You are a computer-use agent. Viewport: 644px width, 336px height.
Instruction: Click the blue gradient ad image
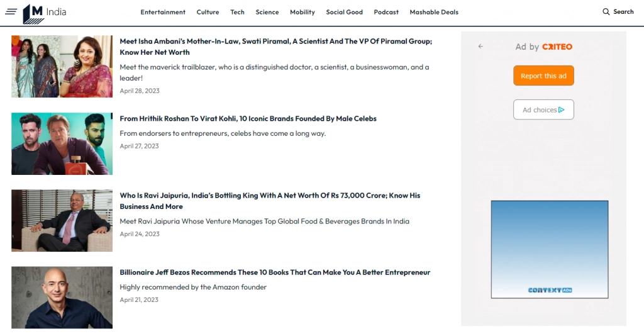point(550,249)
